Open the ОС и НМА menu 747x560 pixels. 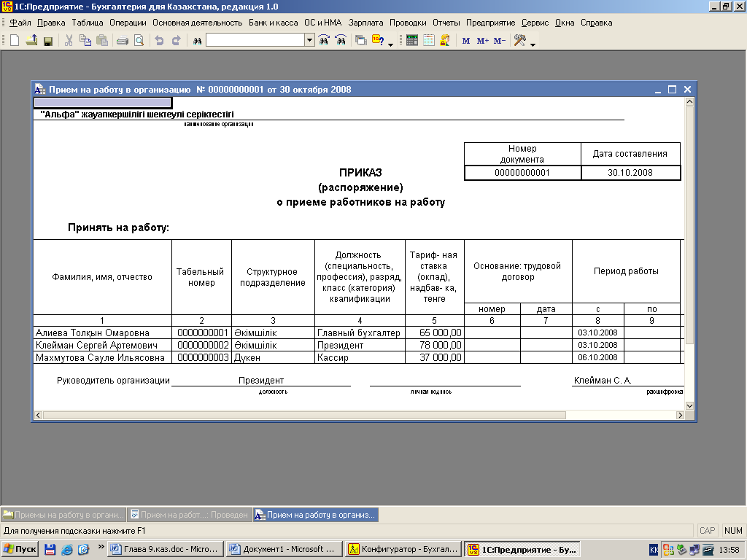pos(323,23)
